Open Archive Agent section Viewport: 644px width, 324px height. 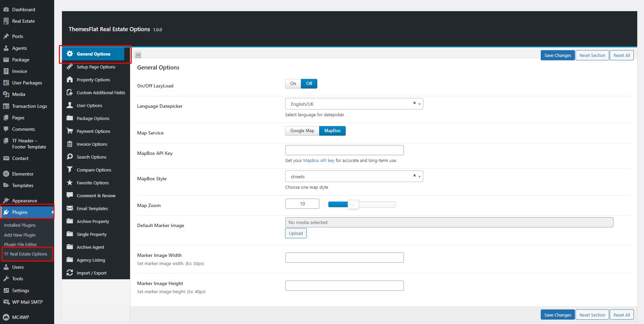96,247
